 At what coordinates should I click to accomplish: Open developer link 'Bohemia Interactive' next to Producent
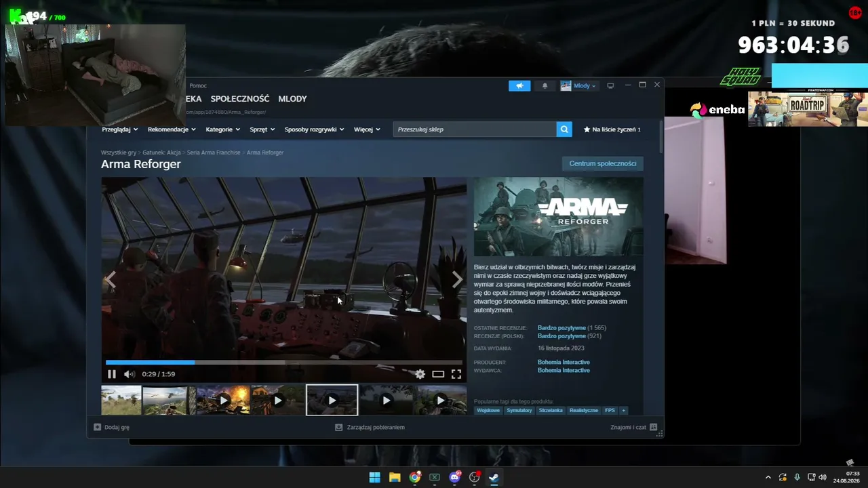(x=564, y=363)
